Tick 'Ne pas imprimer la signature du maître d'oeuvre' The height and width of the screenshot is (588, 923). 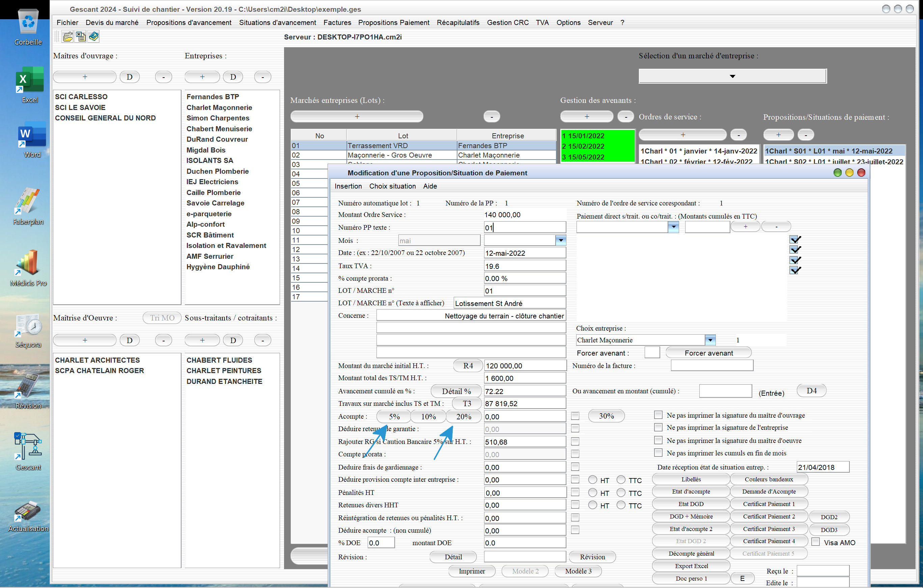click(658, 440)
